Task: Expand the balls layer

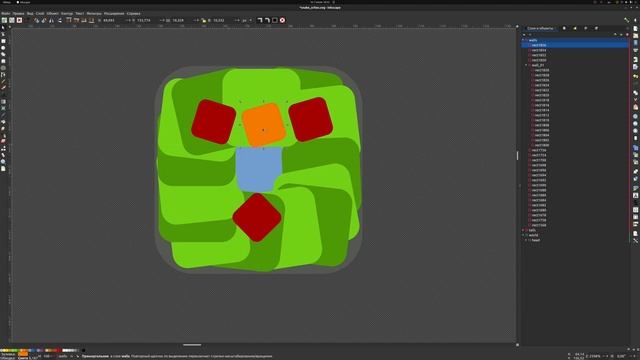Action: click(x=523, y=230)
